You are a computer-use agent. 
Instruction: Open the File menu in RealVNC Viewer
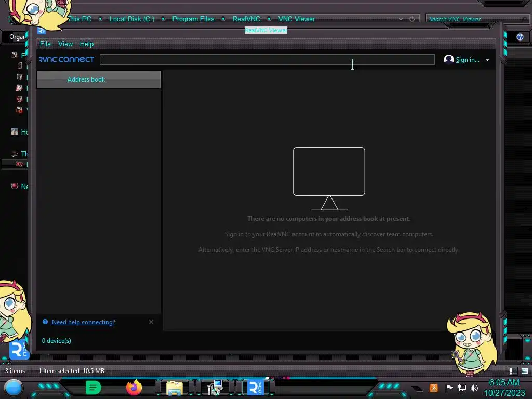point(45,44)
